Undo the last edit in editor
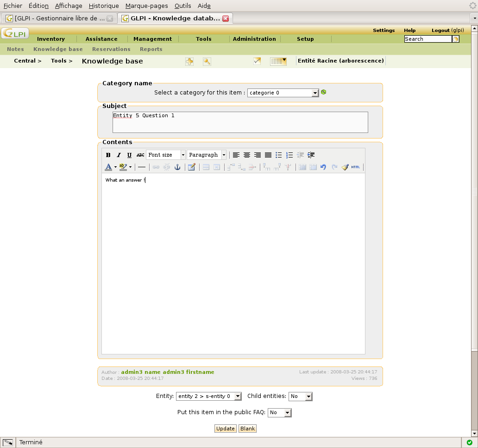 (x=323, y=167)
